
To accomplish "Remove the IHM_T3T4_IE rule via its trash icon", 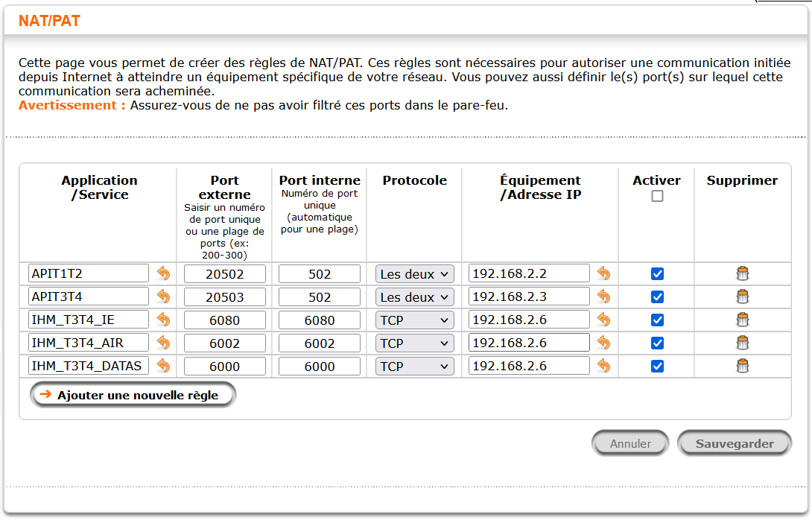I will coord(742,320).
